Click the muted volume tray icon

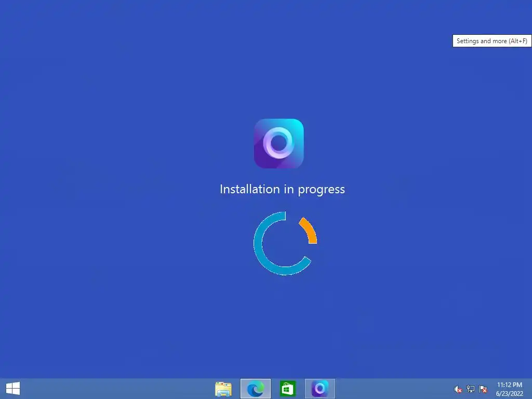[458, 389]
